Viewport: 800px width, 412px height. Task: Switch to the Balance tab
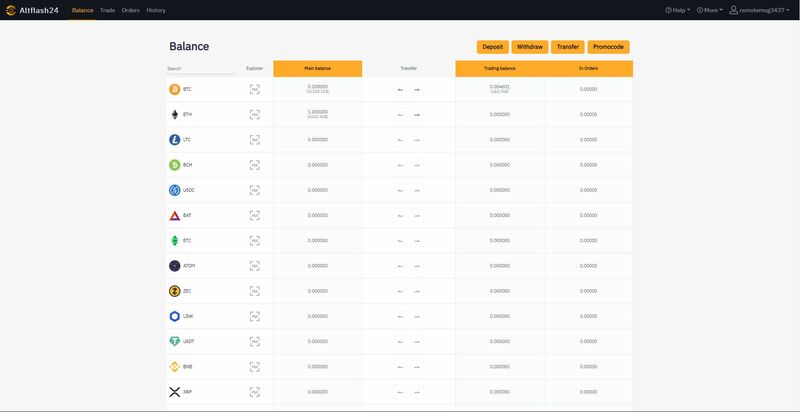click(x=83, y=10)
